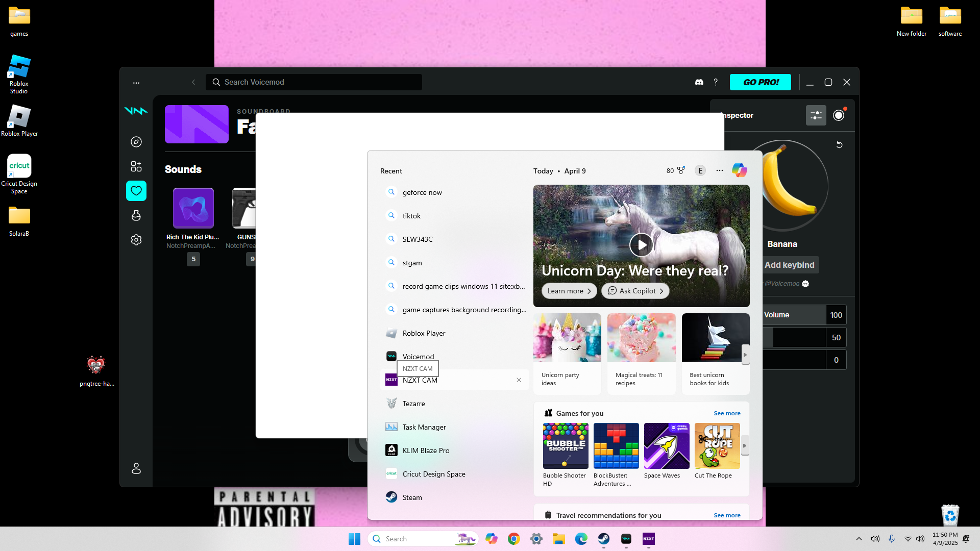
Task: Open KLIM Blaze Pro from recent list
Action: [x=454, y=450]
